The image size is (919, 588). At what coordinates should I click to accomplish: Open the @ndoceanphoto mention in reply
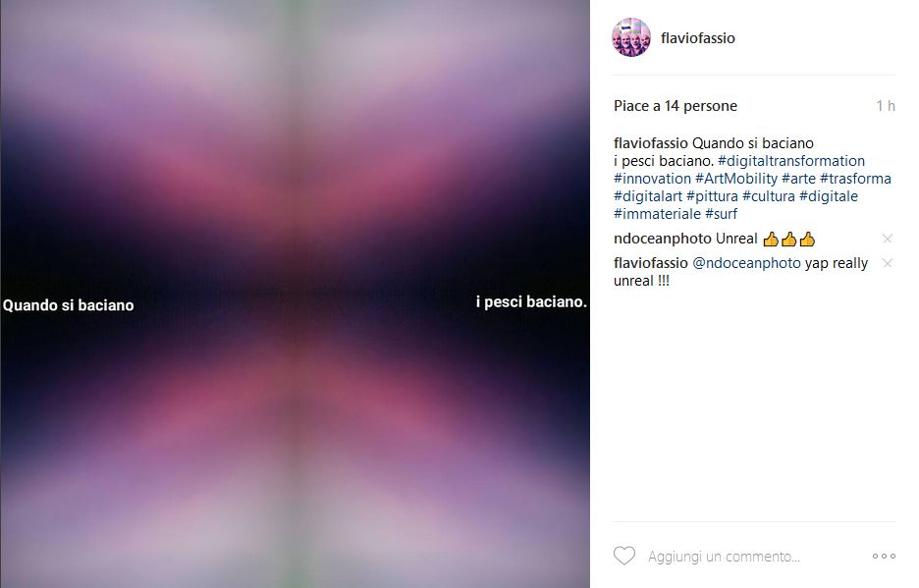746,263
